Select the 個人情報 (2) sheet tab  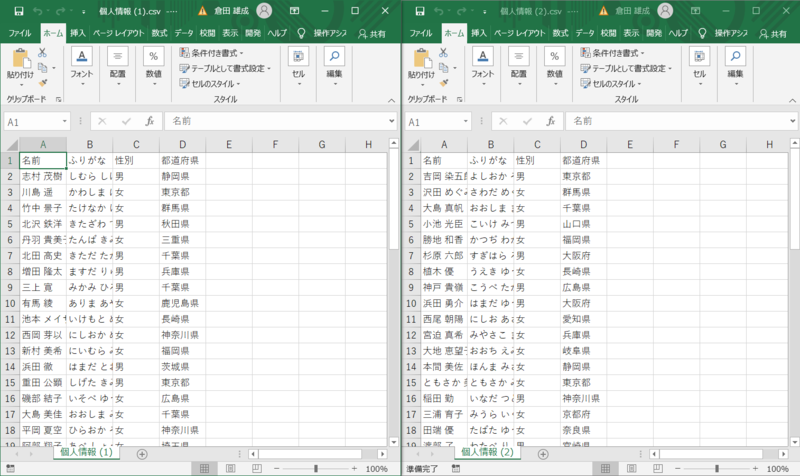pos(487,452)
